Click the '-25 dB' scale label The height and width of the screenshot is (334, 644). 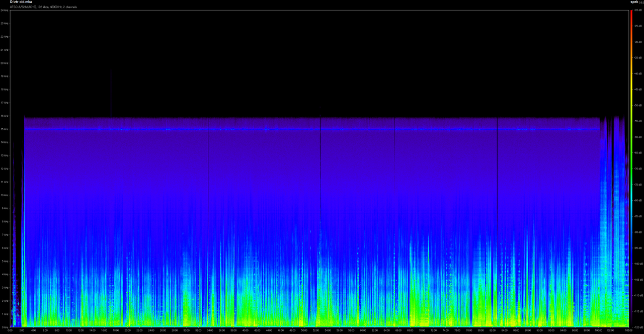point(638,26)
